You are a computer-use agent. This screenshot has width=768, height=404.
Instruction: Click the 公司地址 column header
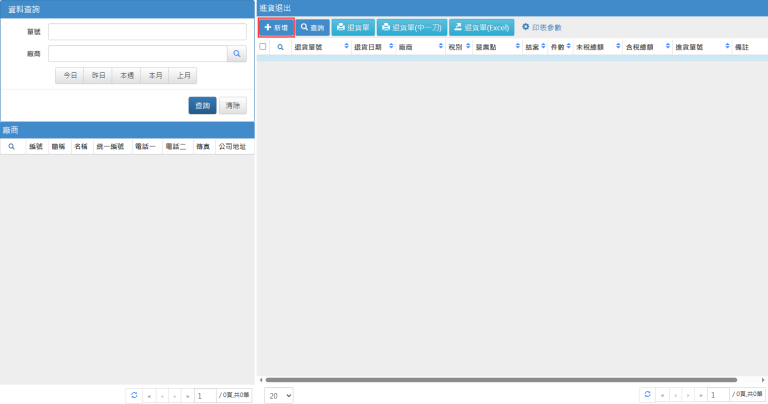point(234,146)
